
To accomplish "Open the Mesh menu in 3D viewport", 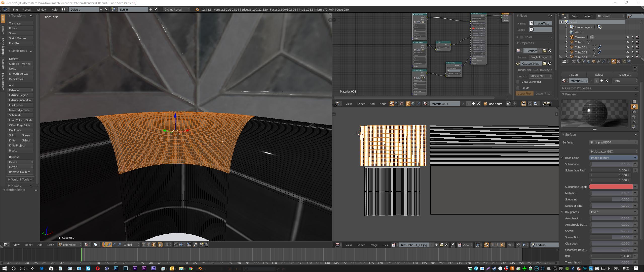I will pyautogui.click(x=51, y=245).
